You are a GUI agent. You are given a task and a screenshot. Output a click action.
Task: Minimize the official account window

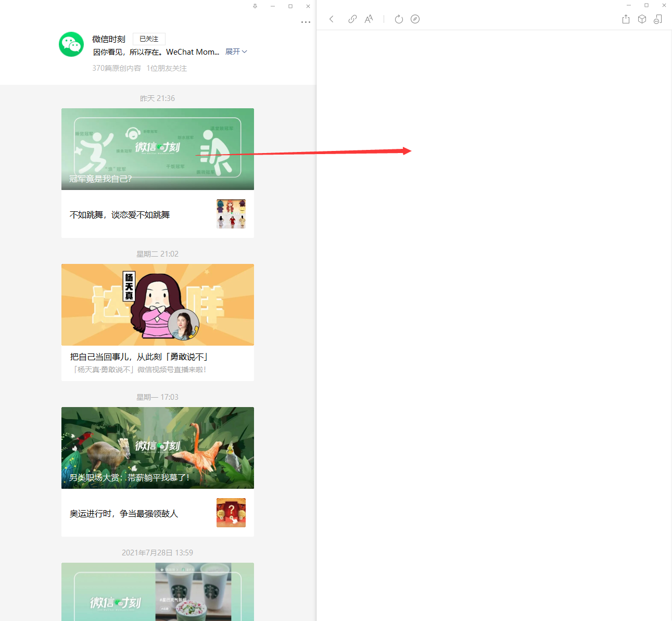tap(273, 6)
